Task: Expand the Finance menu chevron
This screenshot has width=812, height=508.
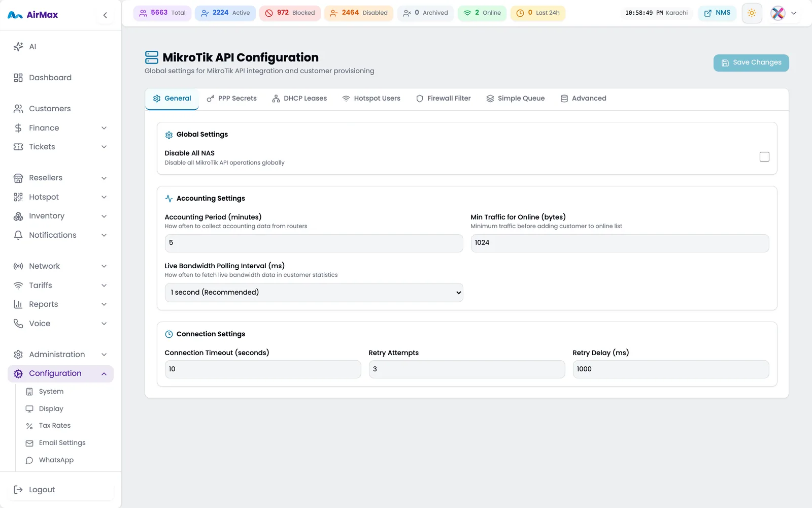Action: [x=104, y=128]
